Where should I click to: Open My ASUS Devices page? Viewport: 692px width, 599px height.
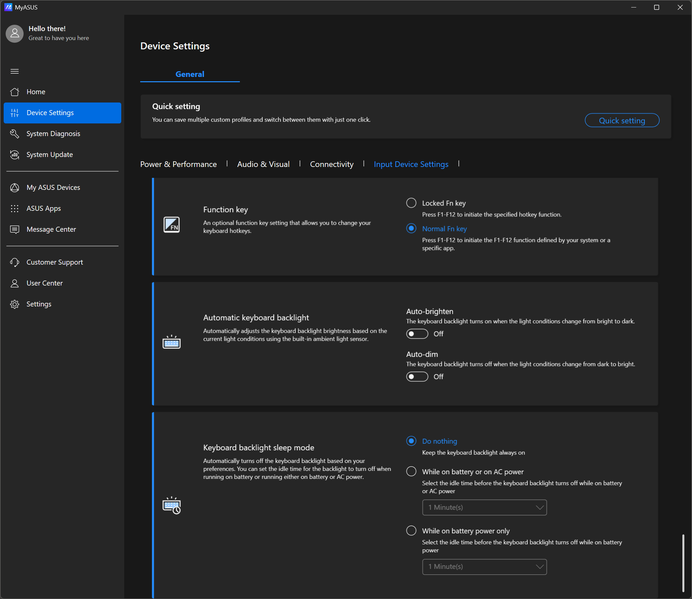coord(53,188)
